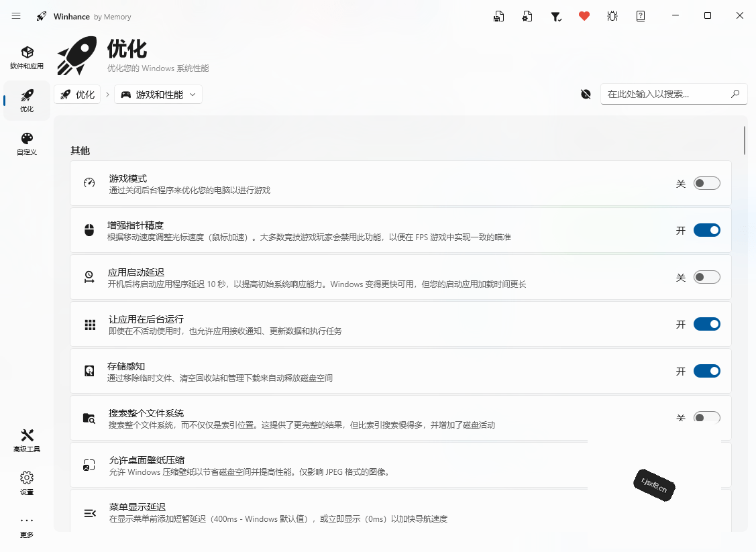The height and width of the screenshot is (552, 756).
Task: Open the hamburger navigation menu
Action: 16,16
